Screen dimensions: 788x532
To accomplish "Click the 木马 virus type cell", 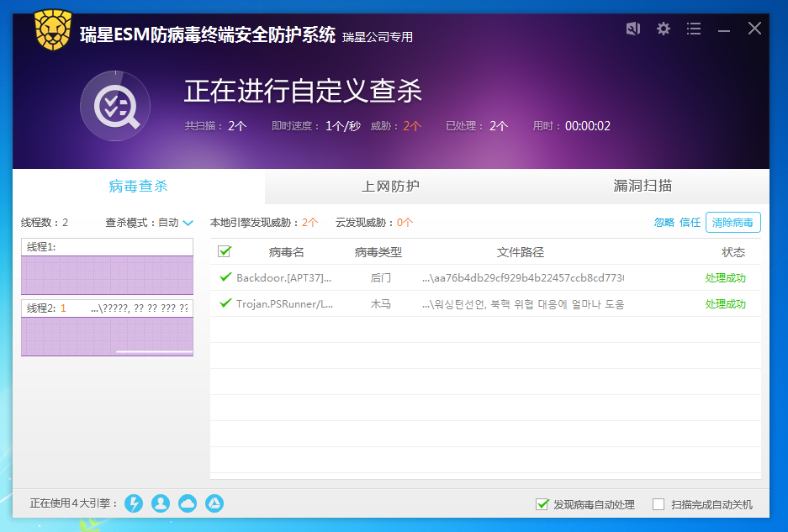I will pos(380,304).
